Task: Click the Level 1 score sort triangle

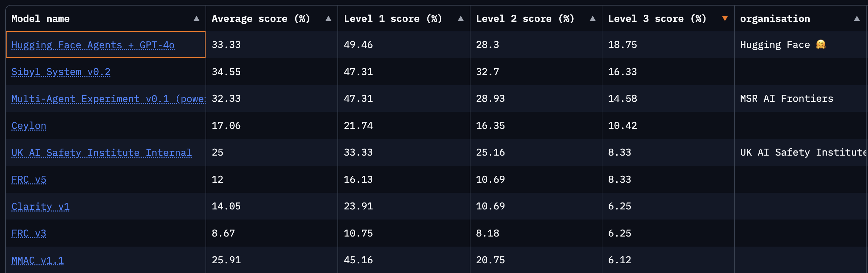Action: coord(460,19)
